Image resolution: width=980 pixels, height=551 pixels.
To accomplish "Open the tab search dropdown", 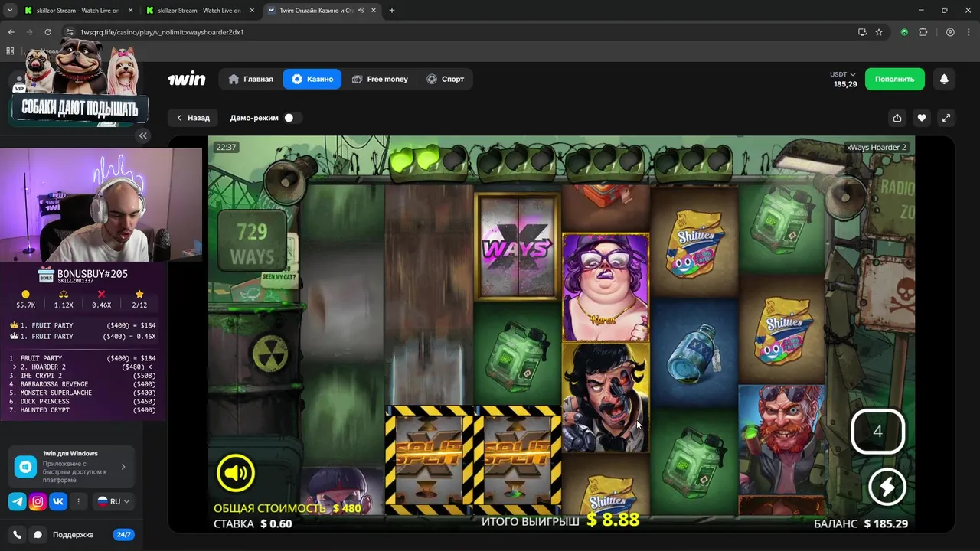I will point(10,11).
